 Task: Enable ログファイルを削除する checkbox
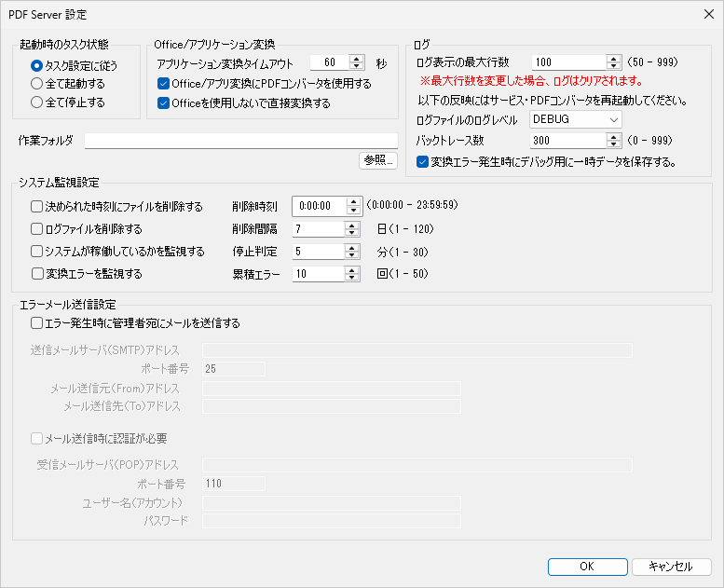pyautogui.click(x=36, y=229)
